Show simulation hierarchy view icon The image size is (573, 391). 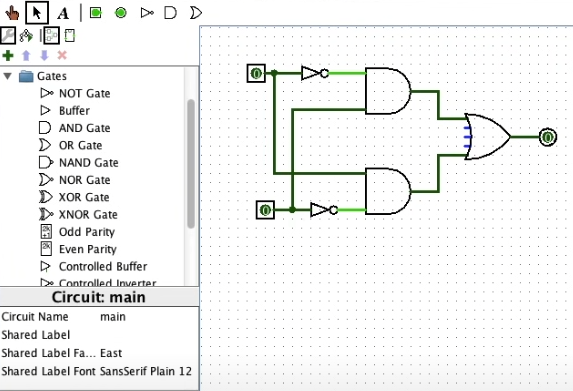(26, 36)
